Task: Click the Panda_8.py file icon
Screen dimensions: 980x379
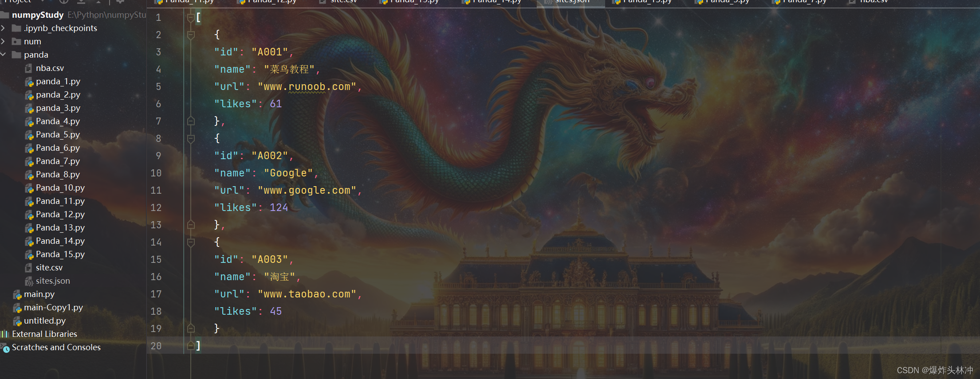Action: point(29,175)
